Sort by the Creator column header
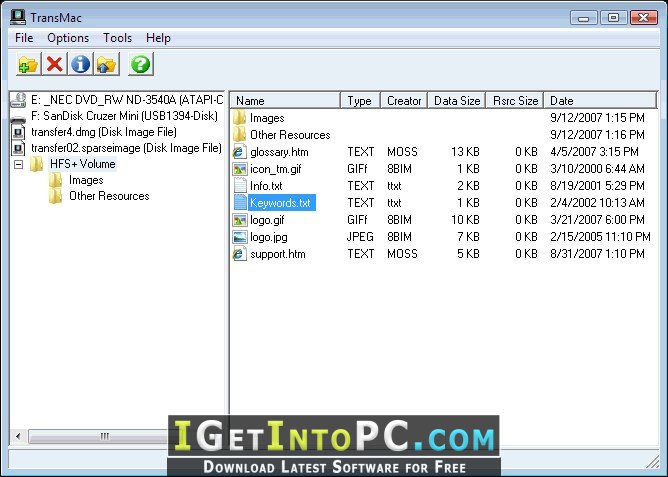This screenshot has height=477, width=668. pyautogui.click(x=404, y=101)
